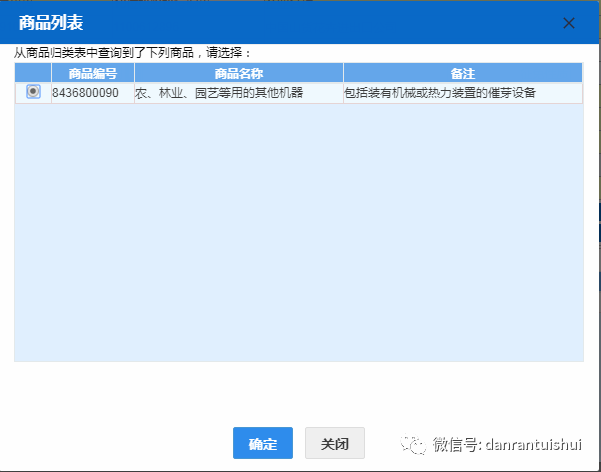Click the 确定 confirm button

tap(263, 443)
